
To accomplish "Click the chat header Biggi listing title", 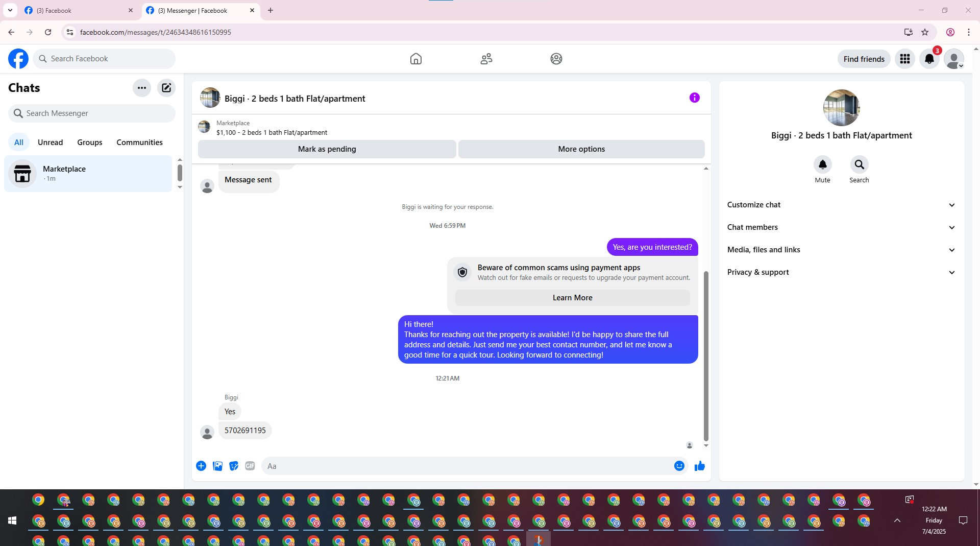I will coord(295,99).
